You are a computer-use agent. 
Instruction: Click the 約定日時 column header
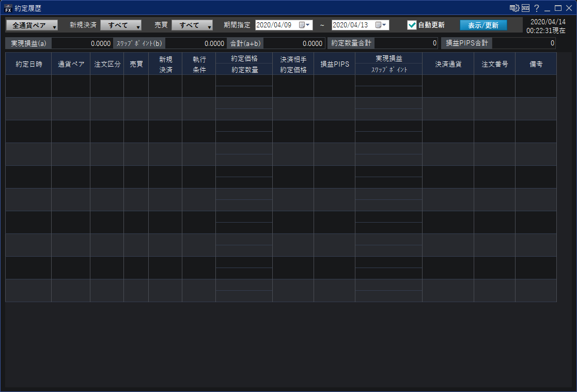coord(28,64)
